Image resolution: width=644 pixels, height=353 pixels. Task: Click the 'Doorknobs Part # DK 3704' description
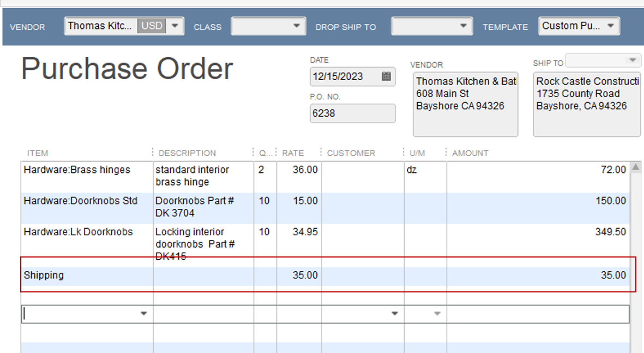tap(195, 207)
